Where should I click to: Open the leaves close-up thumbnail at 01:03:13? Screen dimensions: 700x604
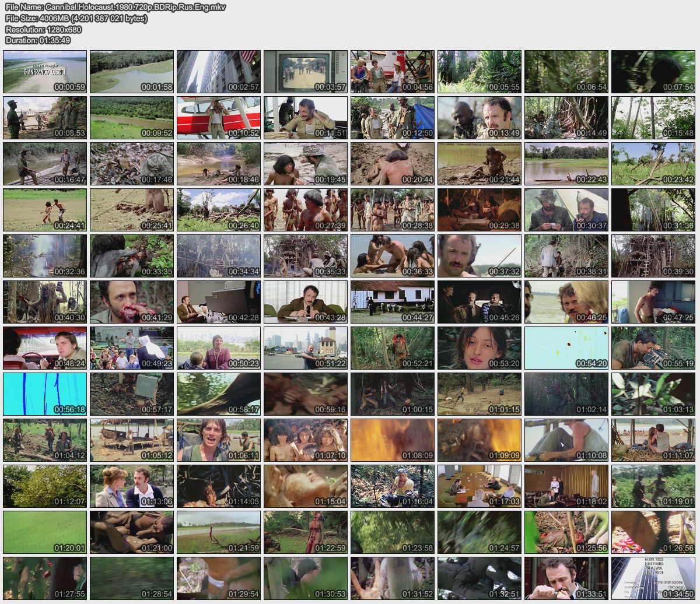653,394
